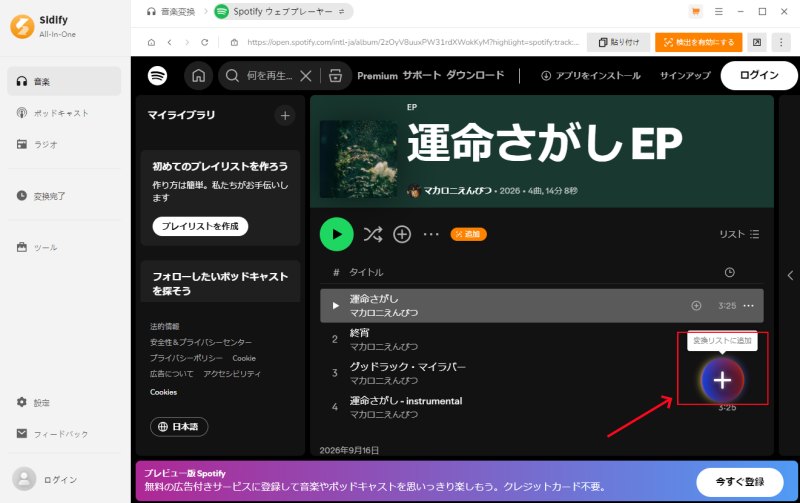The height and width of the screenshot is (503, 800).
Task: Open album more options ellipsis
Action: [x=431, y=234]
